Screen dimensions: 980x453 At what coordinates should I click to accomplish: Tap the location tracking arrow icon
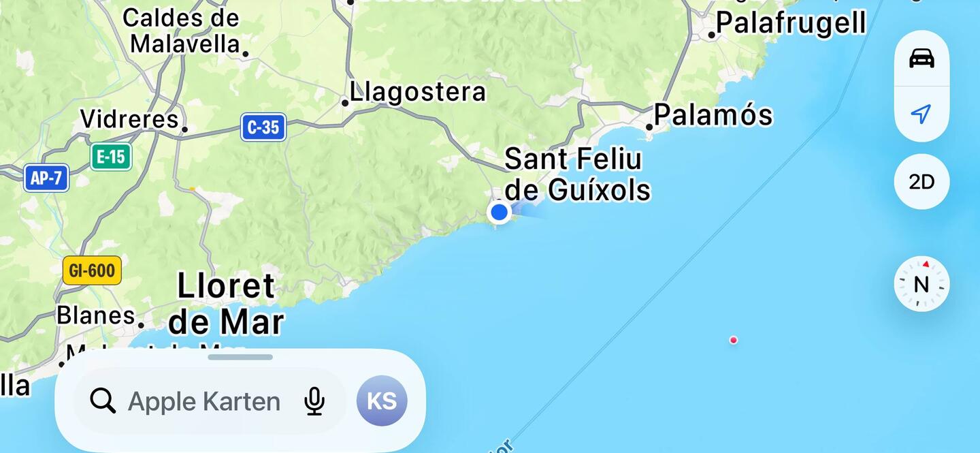(x=921, y=114)
